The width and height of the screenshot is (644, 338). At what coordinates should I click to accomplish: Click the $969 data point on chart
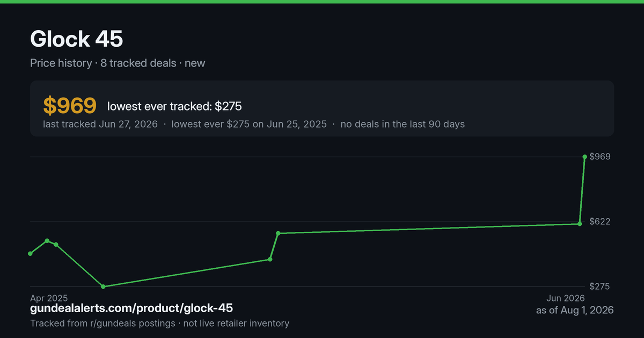(x=584, y=157)
